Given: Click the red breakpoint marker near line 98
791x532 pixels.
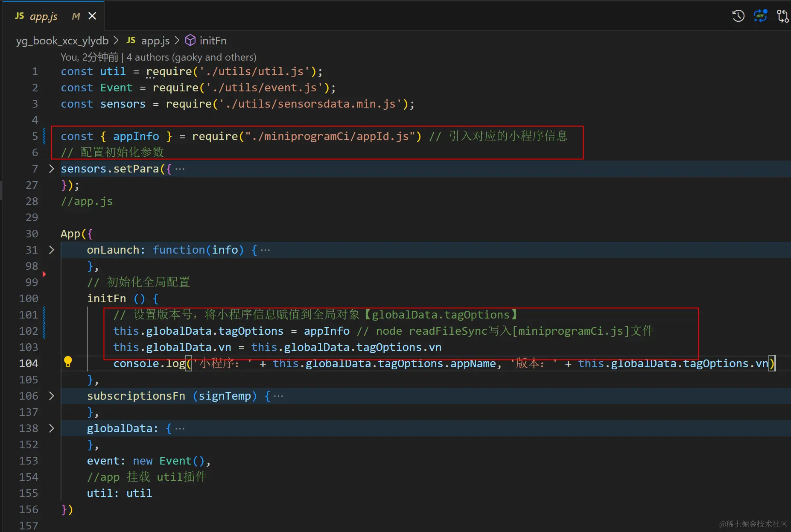Looking at the screenshot, I should (x=44, y=274).
